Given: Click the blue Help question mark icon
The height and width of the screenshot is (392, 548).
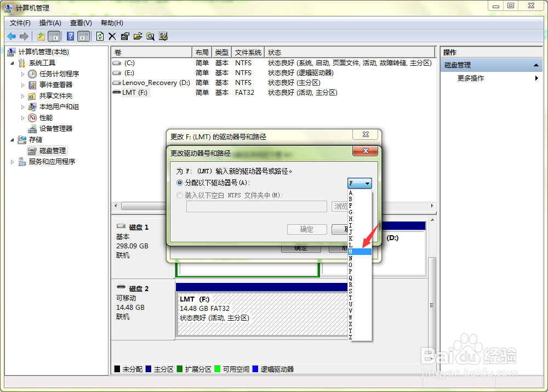Looking at the screenshot, I should point(70,36).
